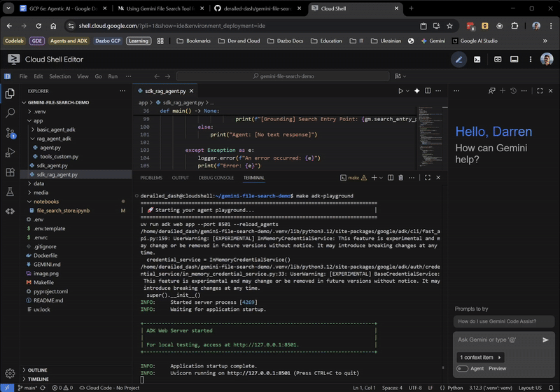
Task: Open the Search view in activity bar
Action: pyautogui.click(x=10, y=113)
